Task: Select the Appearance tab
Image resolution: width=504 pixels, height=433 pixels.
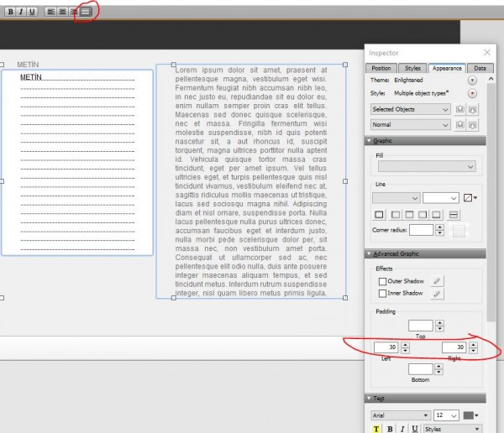Action: click(447, 68)
